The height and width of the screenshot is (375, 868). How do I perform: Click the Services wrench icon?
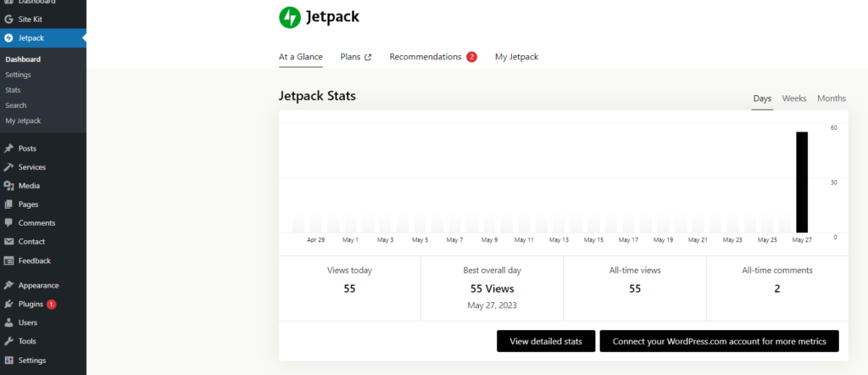click(x=8, y=167)
